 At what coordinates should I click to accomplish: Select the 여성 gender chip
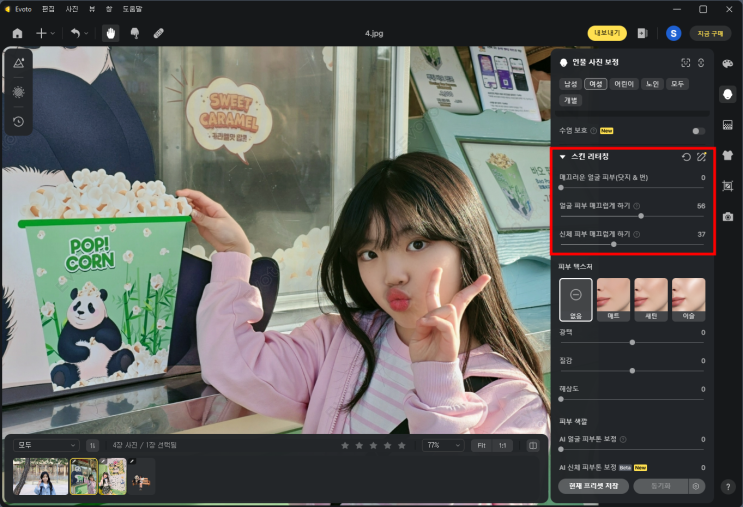point(596,84)
